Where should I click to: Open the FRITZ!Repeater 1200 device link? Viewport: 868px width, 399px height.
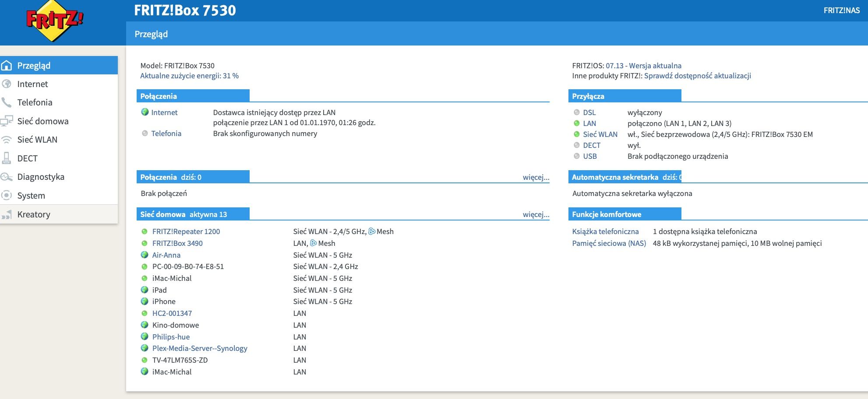186,231
